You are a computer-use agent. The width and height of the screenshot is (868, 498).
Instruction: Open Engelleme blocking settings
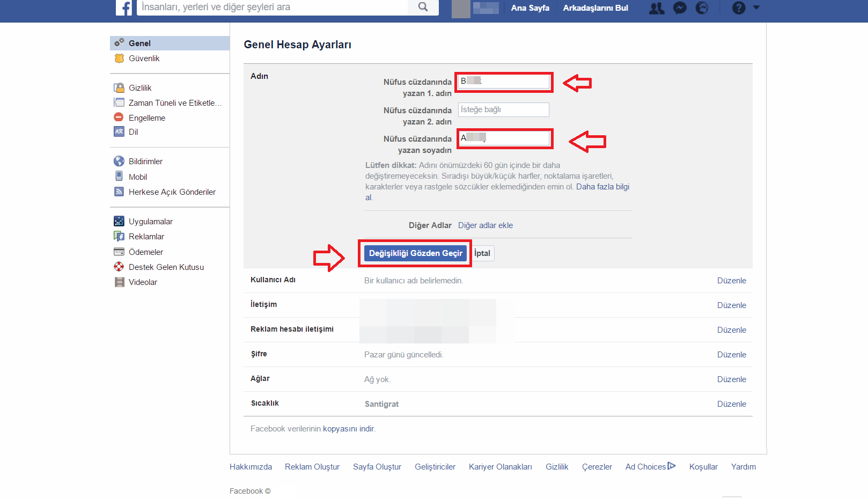(x=146, y=118)
